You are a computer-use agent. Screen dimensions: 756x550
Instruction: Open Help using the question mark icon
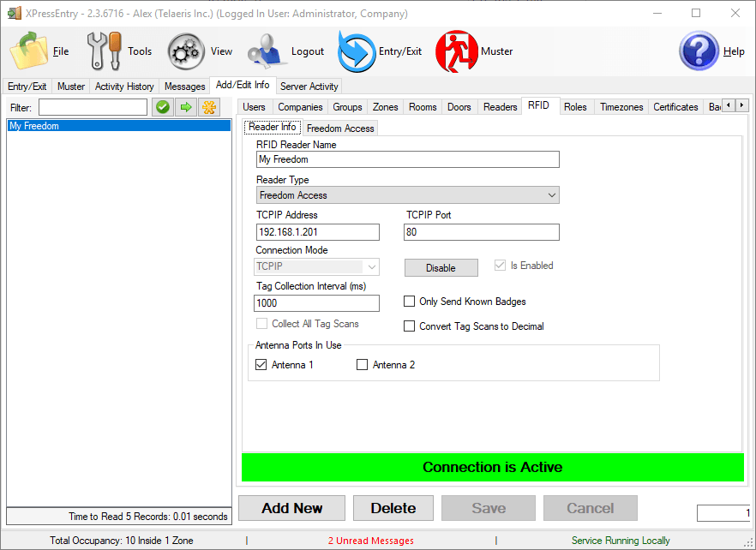coord(699,50)
